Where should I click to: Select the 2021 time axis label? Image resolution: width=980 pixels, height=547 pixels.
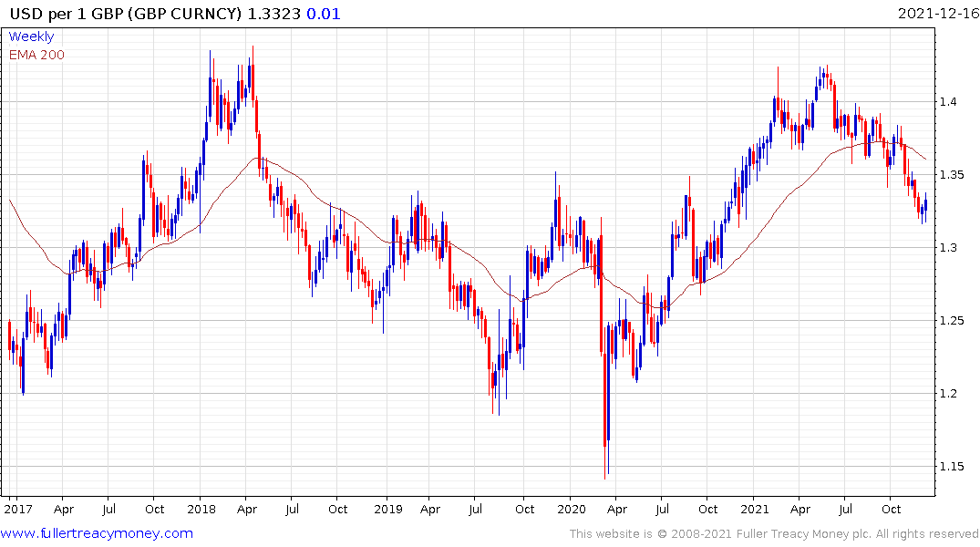click(755, 509)
